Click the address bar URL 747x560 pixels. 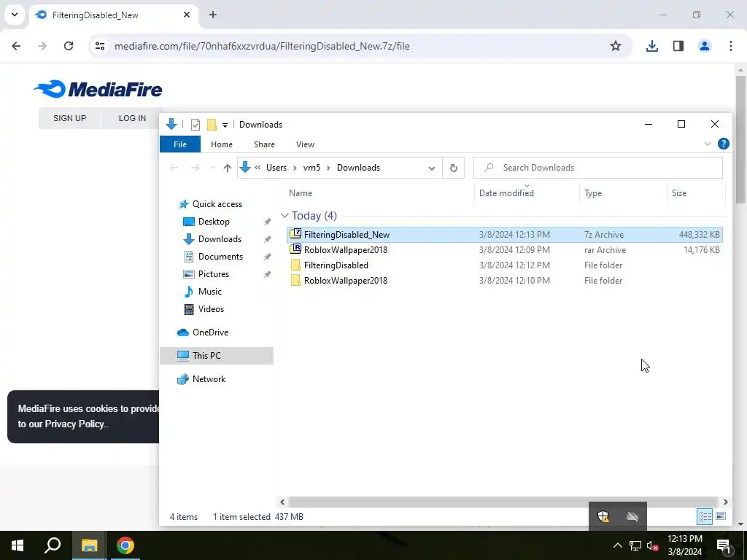point(262,46)
